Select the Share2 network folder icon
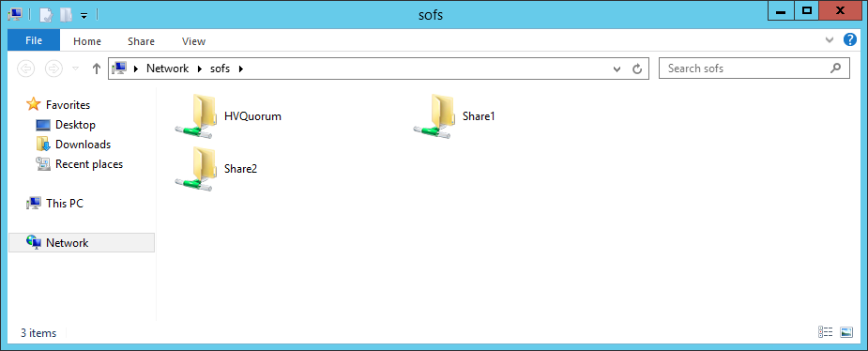This screenshot has width=868, height=351. coord(196,170)
